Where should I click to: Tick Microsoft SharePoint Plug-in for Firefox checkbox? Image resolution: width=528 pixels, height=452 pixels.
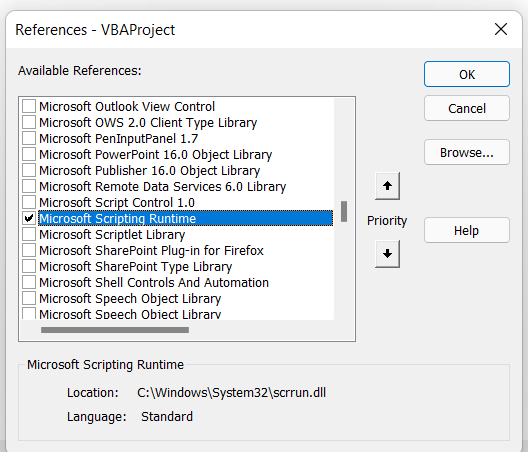point(29,250)
